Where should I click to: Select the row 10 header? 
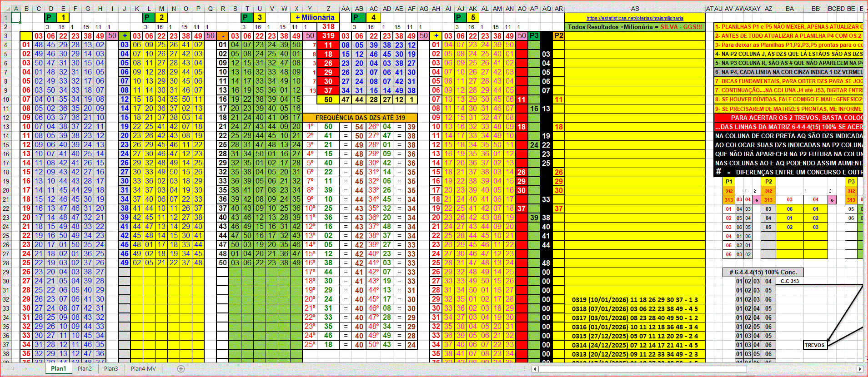pos(6,99)
